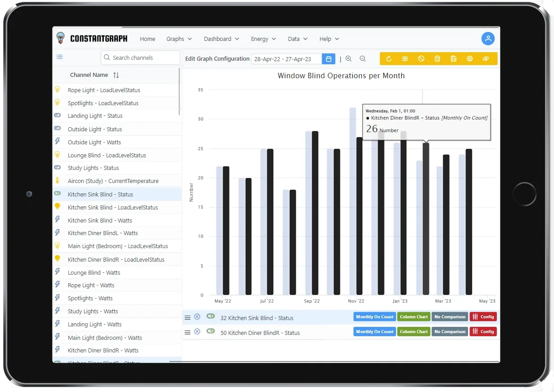Expand the Graphs dropdown menu
Image resolution: width=554 pixels, height=392 pixels.
pos(179,39)
